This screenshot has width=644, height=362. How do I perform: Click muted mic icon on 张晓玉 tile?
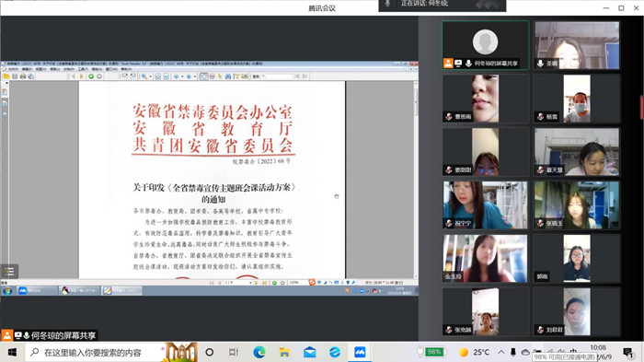[x=540, y=223]
